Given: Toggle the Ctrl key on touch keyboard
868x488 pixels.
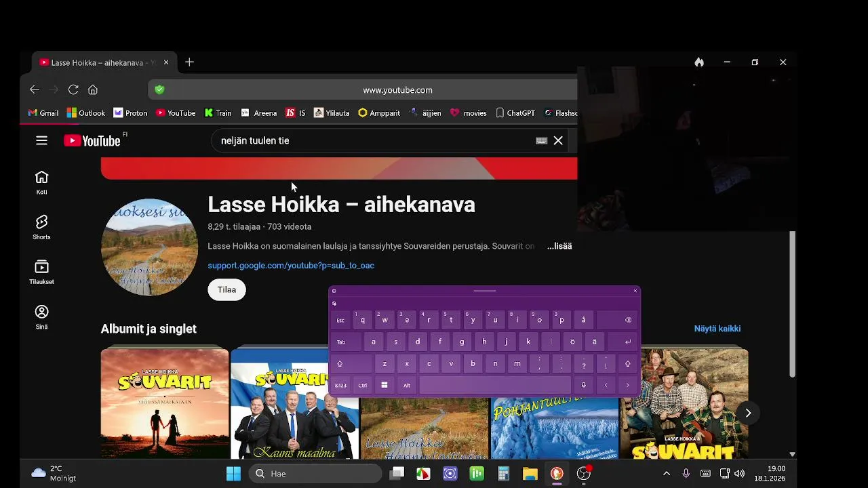Looking at the screenshot, I should coord(363,385).
